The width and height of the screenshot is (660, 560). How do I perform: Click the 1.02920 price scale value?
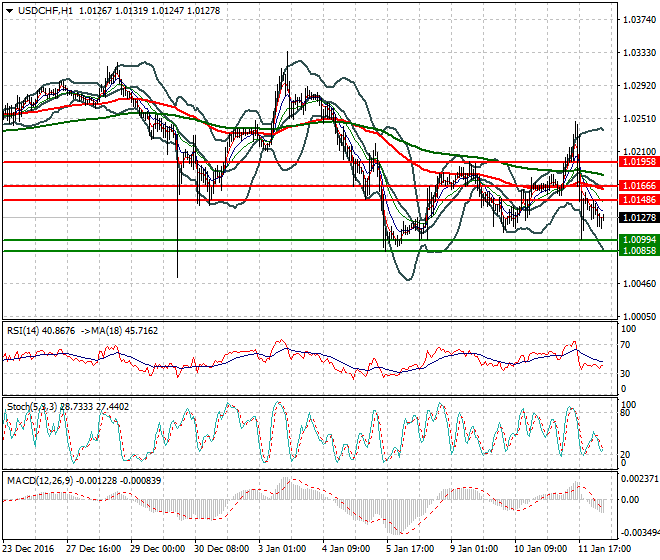(x=639, y=86)
